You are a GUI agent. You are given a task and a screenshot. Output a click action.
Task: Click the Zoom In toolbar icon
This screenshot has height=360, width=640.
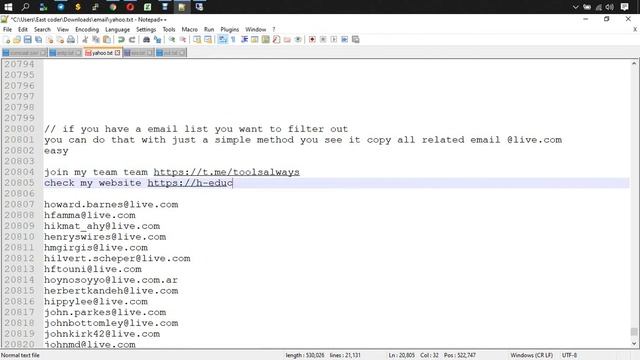[x=172, y=40]
